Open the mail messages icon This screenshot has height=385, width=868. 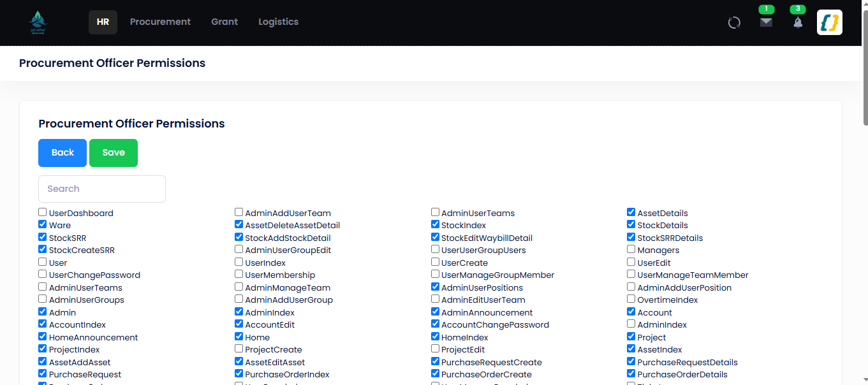tap(766, 22)
